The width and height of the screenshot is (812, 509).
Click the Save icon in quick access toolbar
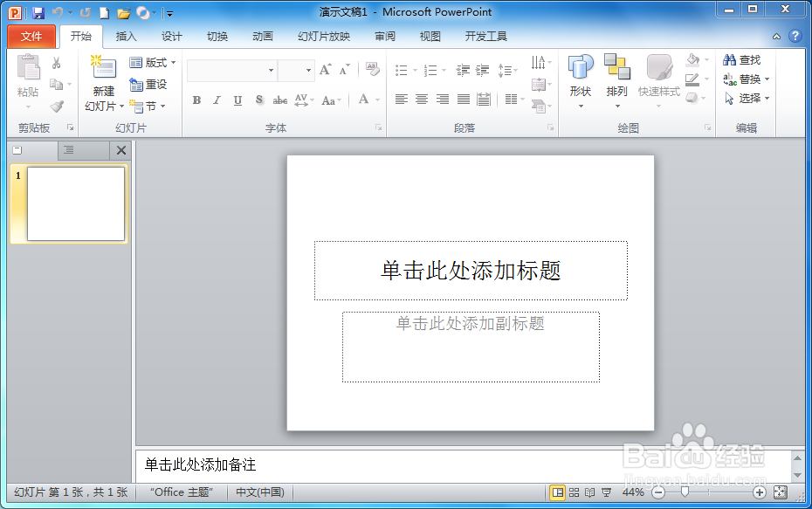pyautogui.click(x=38, y=12)
